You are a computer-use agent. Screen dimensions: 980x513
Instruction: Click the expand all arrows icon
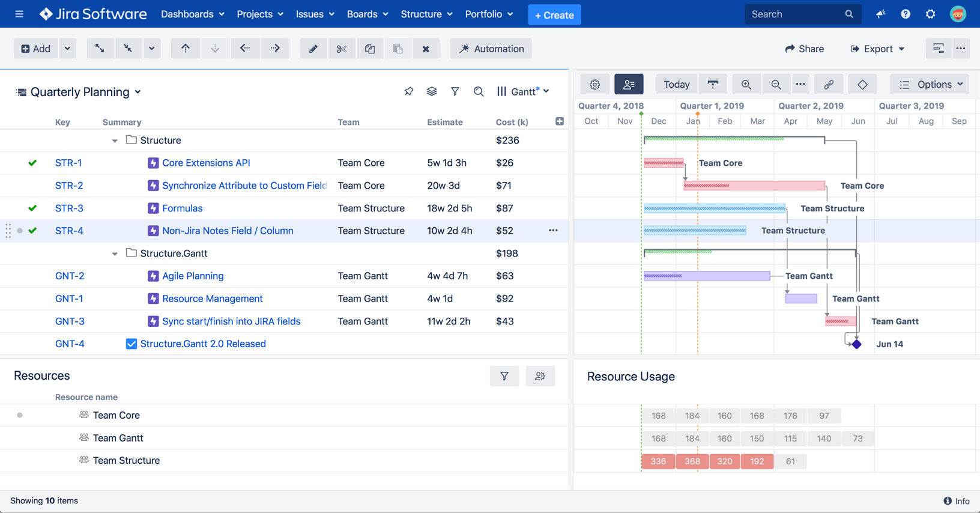(100, 49)
